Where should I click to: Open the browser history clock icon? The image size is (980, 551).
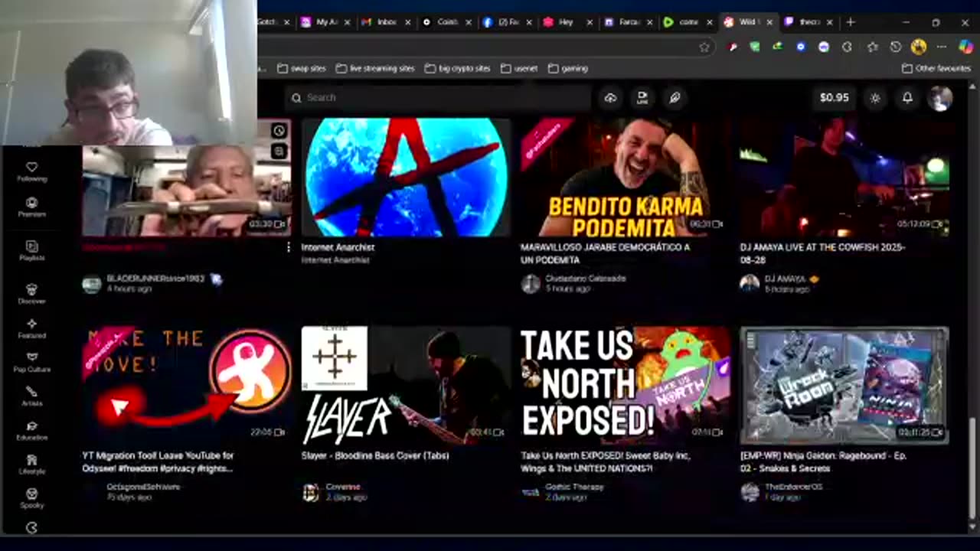coord(896,47)
